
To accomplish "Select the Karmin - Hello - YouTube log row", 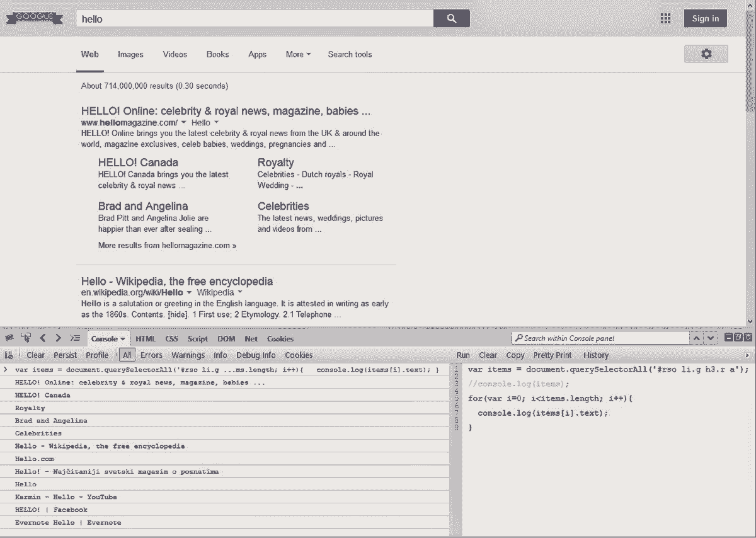I will click(x=225, y=496).
